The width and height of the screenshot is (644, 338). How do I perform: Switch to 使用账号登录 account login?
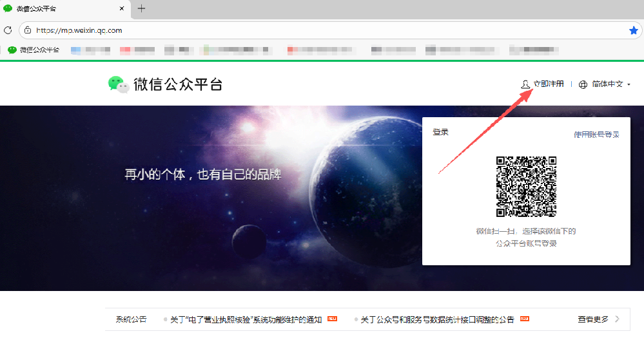point(596,135)
